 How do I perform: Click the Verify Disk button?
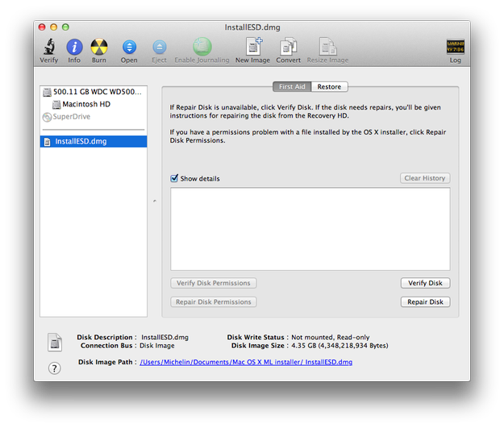[425, 283]
